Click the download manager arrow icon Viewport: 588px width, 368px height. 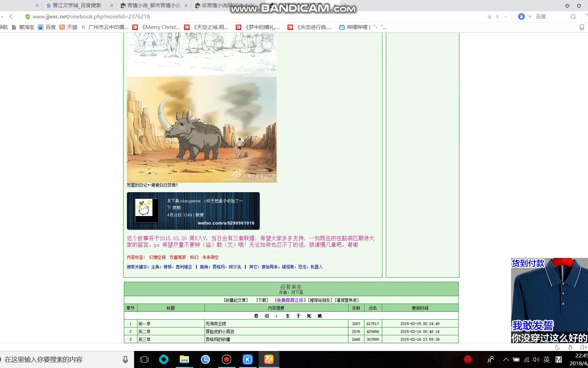point(570,348)
